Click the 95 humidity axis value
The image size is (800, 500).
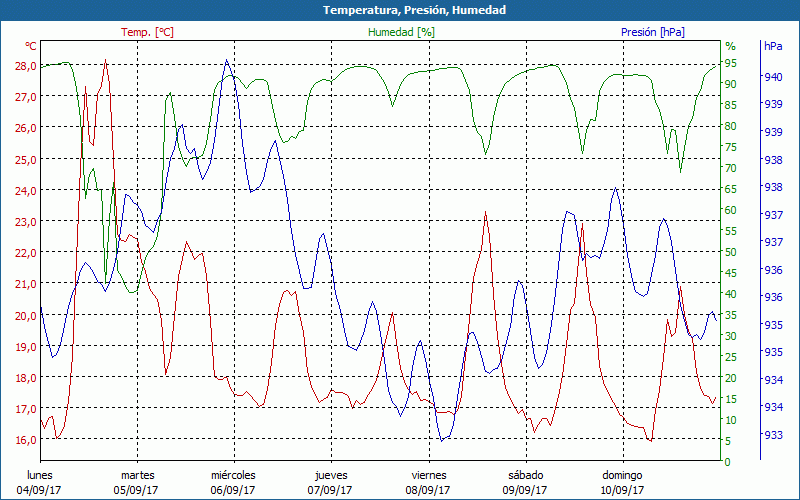[x=730, y=63]
